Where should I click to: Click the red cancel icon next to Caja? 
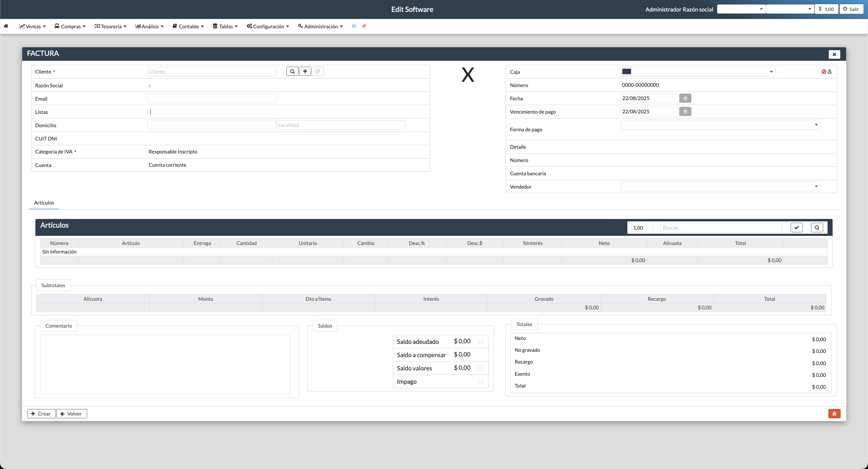click(x=824, y=71)
